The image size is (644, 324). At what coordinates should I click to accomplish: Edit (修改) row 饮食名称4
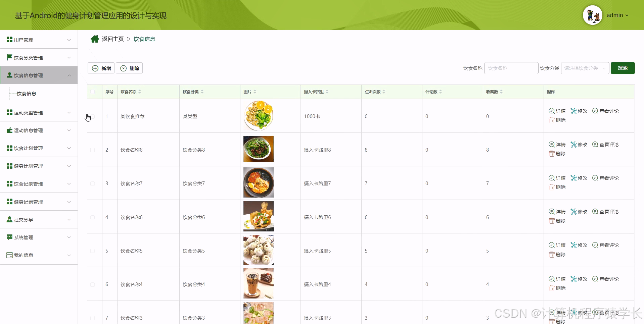[579, 279]
